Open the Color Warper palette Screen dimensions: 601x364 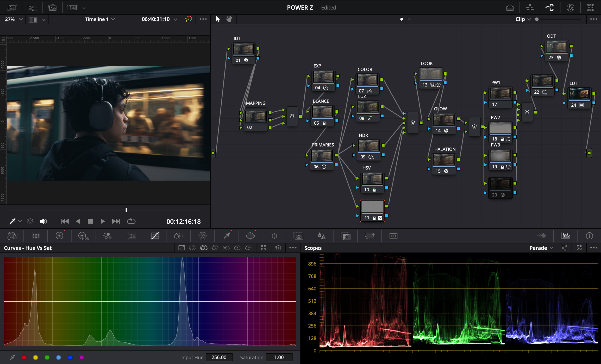point(202,236)
